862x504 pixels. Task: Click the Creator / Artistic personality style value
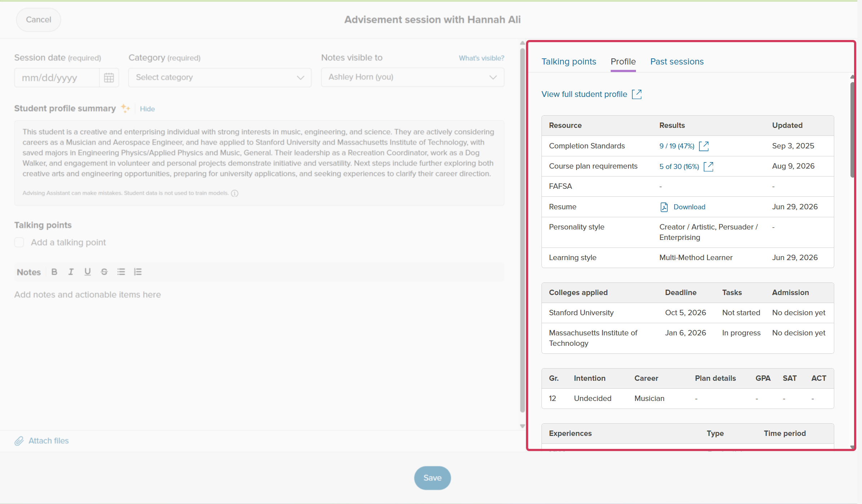(708, 232)
